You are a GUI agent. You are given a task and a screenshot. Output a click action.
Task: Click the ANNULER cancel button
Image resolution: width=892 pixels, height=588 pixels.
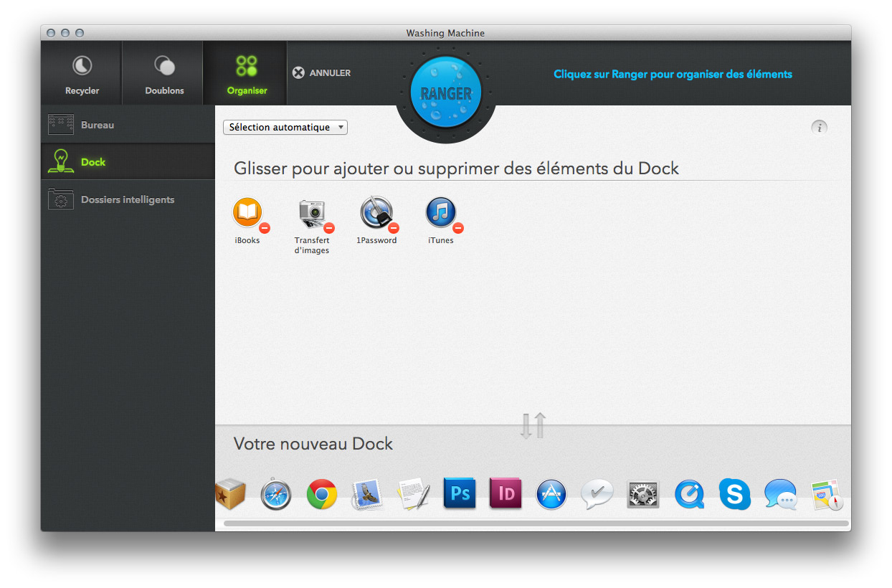[x=322, y=73]
